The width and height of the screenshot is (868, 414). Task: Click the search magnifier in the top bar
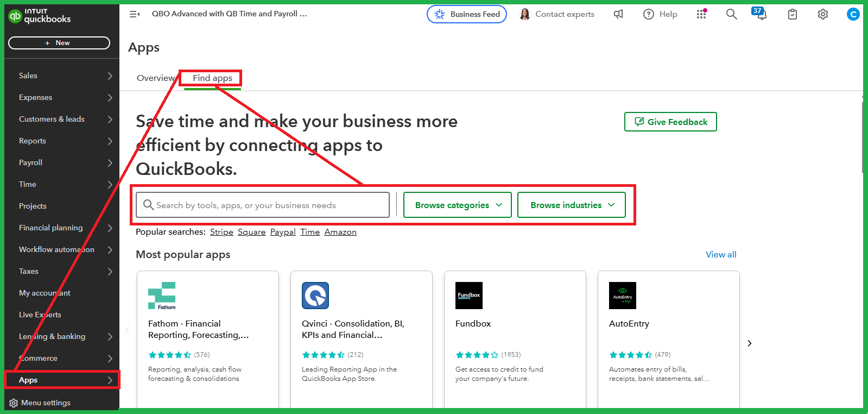(x=732, y=14)
